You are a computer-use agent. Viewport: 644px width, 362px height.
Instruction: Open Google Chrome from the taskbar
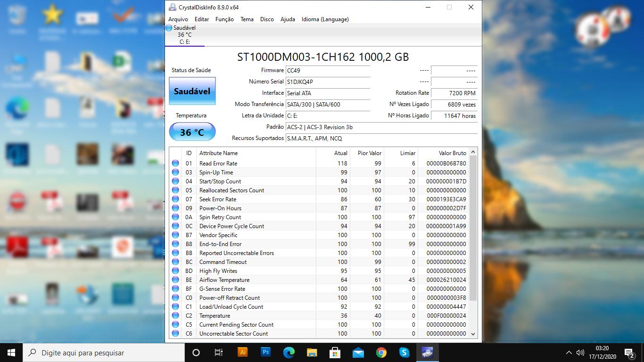381,353
